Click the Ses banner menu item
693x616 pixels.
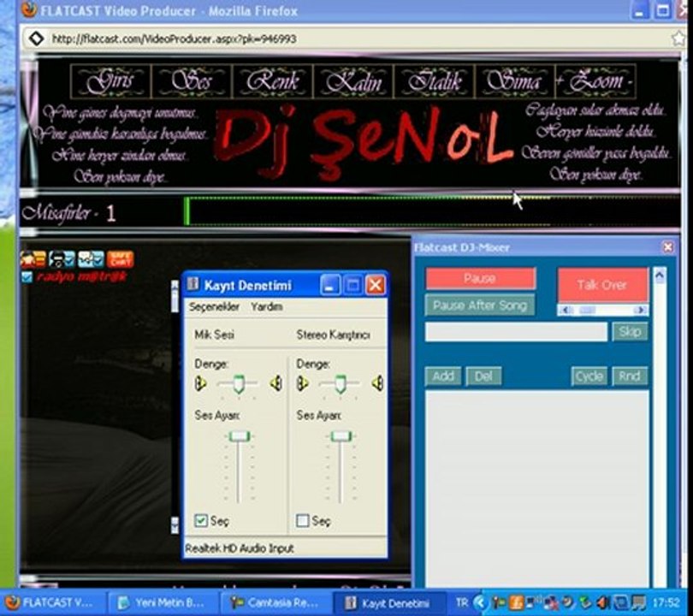[192, 81]
